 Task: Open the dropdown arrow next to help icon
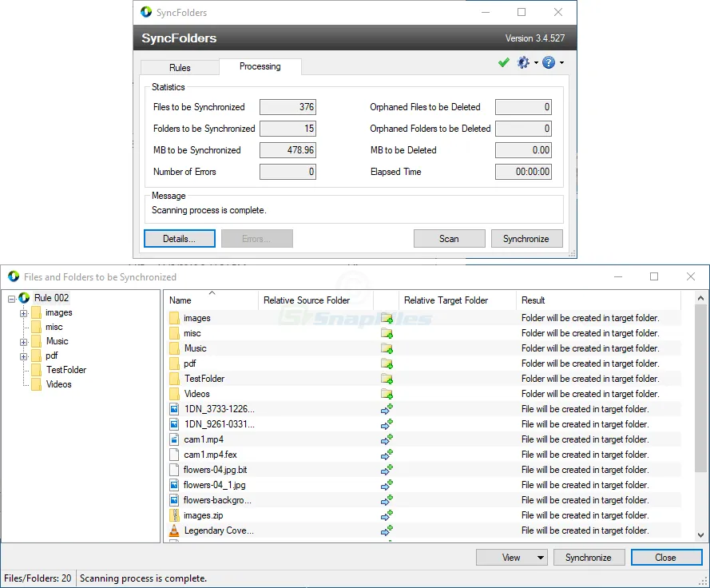click(x=561, y=63)
